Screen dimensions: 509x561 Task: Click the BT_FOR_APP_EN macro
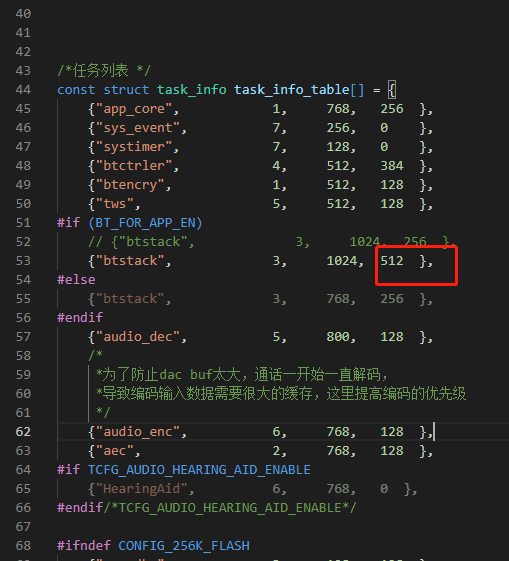tap(145, 223)
